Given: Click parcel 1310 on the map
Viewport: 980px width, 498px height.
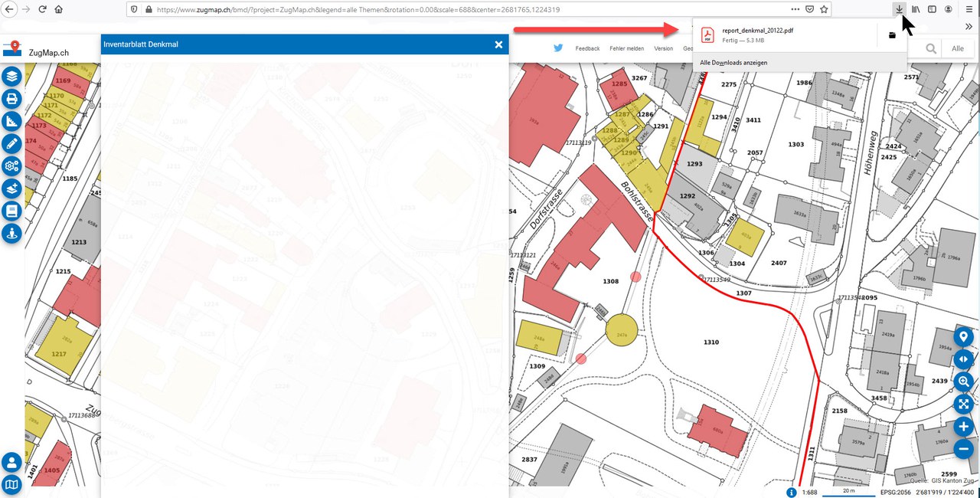Looking at the screenshot, I should (711, 342).
